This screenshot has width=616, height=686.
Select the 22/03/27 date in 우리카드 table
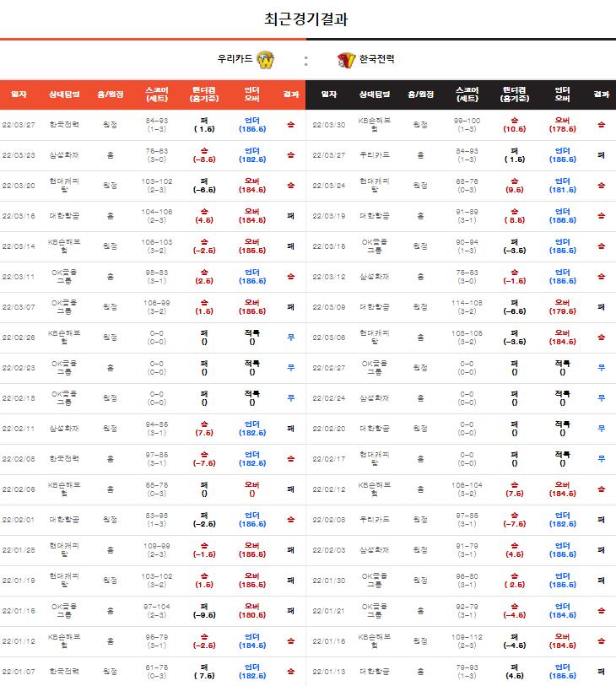[x=19, y=125]
